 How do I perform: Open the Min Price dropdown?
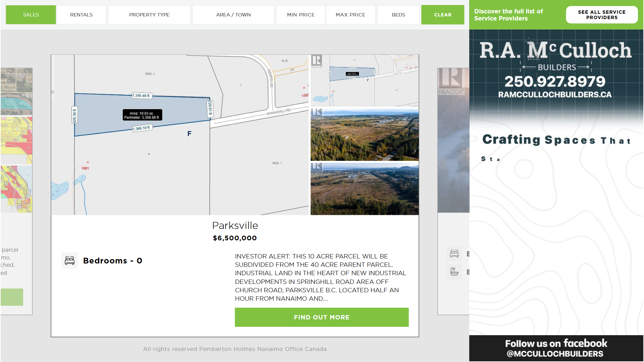[301, 15]
